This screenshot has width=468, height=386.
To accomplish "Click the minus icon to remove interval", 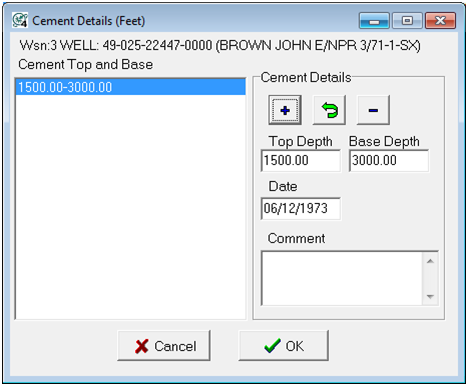I will pos(373,110).
